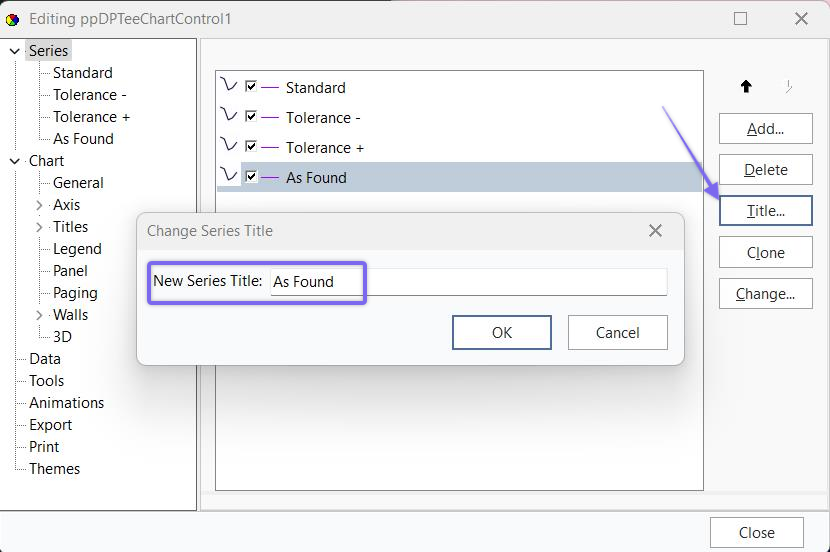Click the Clone button
The height and width of the screenshot is (552, 830).
point(765,253)
